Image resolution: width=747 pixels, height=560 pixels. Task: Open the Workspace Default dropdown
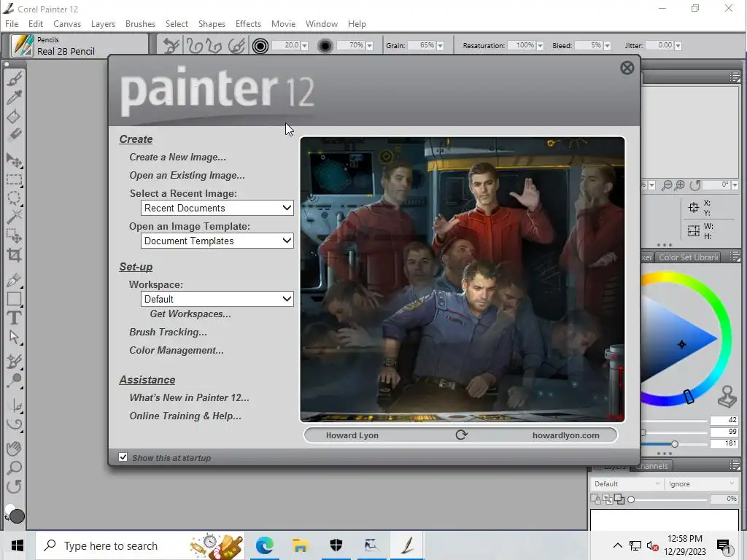click(217, 299)
